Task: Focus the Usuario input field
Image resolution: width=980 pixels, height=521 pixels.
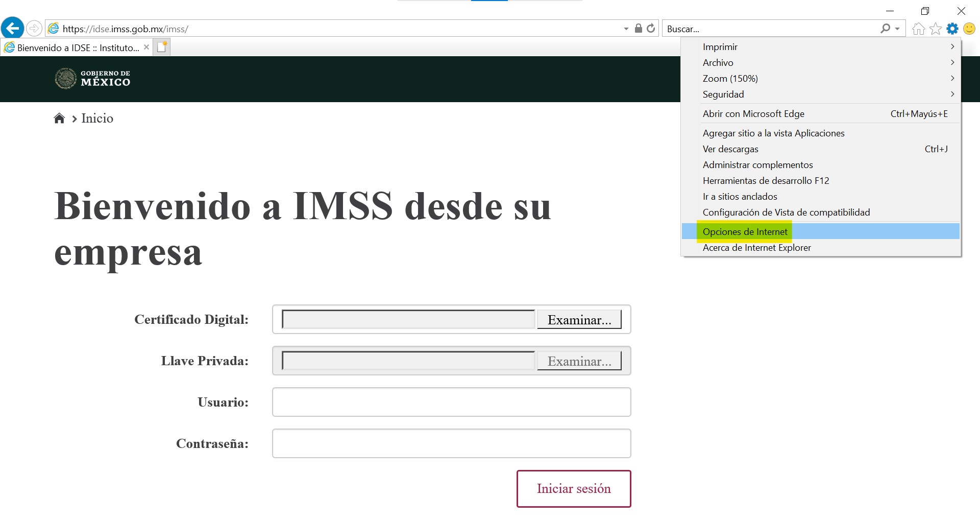Action: click(x=452, y=402)
